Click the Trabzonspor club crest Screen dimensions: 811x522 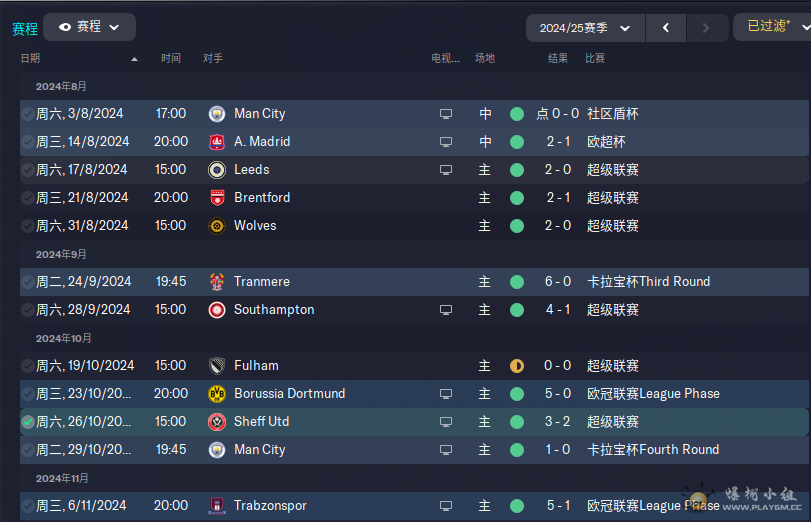[x=217, y=505]
